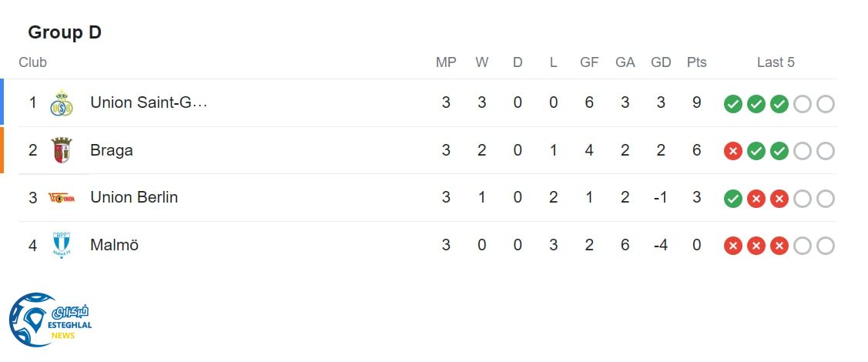Click Braga's red loss icon in Last 5
The height and width of the screenshot is (362, 868).
[x=733, y=152]
